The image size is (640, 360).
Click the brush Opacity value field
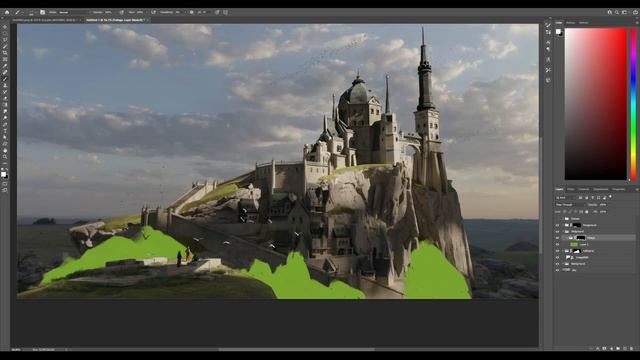109,12
